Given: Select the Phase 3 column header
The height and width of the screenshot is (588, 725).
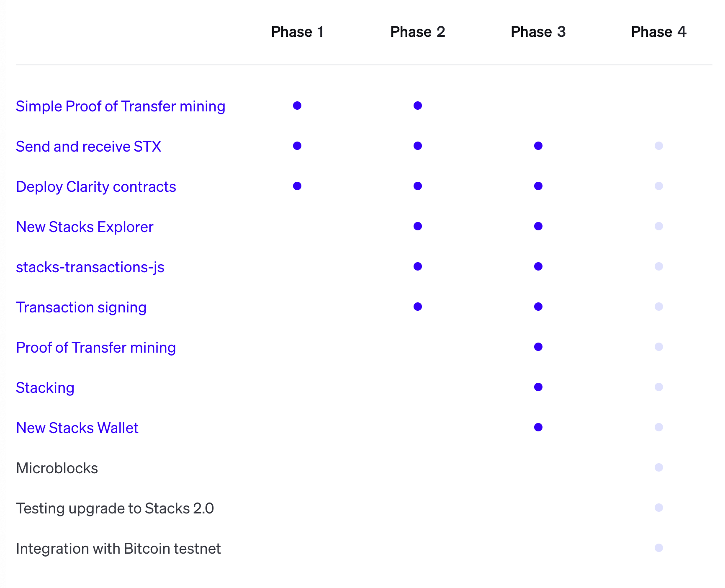Looking at the screenshot, I should coord(538,32).
